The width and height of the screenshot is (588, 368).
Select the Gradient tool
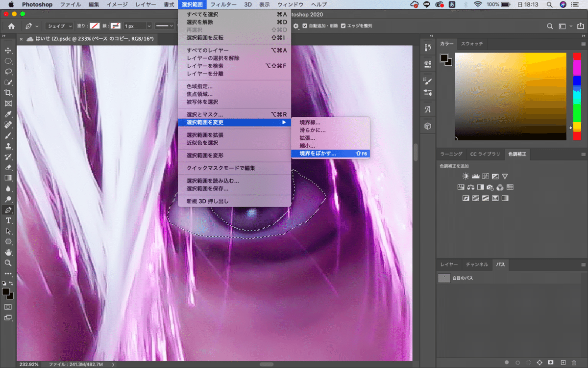point(8,178)
